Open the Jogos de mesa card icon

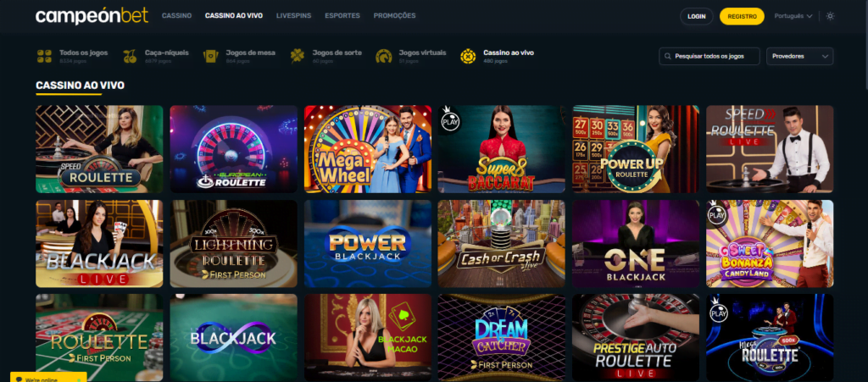[x=211, y=56]
